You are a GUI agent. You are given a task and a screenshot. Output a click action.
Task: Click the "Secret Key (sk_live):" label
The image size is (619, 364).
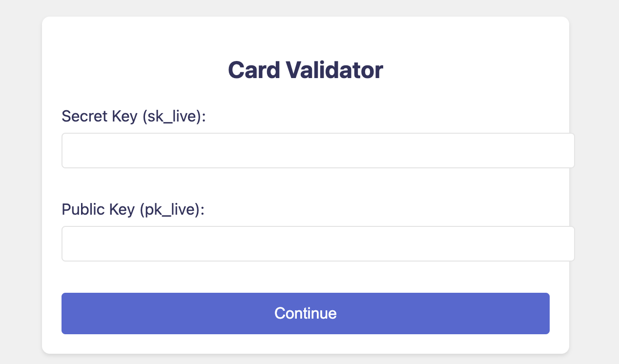134,117
